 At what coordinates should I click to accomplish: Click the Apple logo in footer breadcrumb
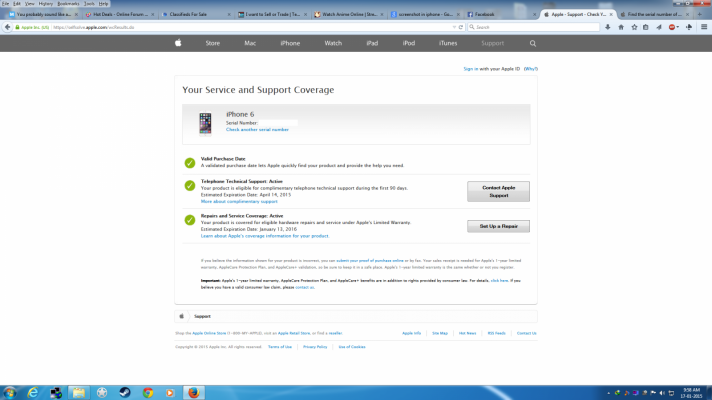181,316
